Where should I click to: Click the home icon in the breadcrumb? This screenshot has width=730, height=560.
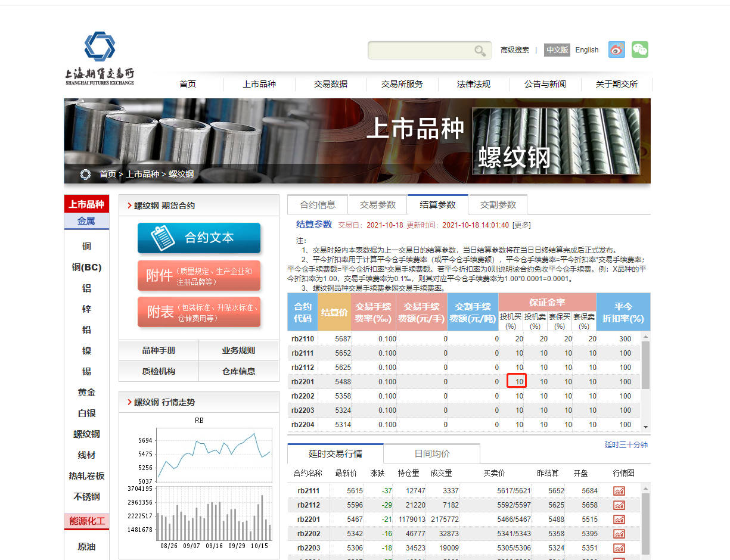85,174
